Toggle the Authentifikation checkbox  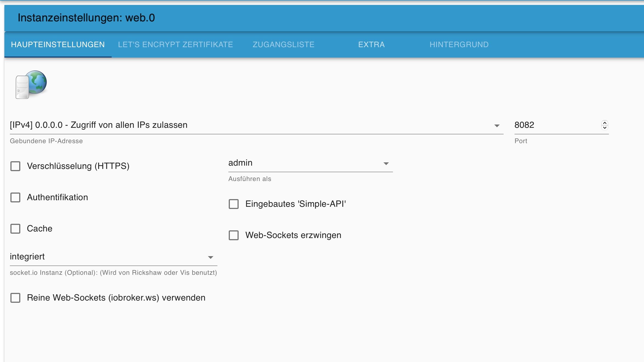click(15, 197)
